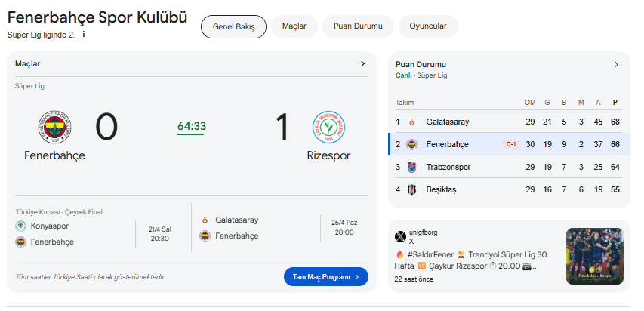Click the Rizespor club crest in match card
Image resolution: width=644 pixels, height=311 pixels.
pyautogui.click(x=328, y=127)
